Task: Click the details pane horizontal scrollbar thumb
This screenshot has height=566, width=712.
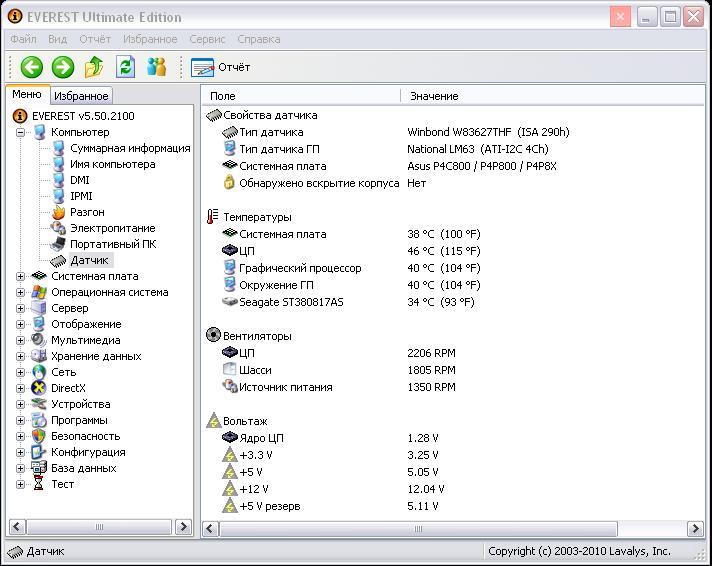Action: (x=418, y=529)
